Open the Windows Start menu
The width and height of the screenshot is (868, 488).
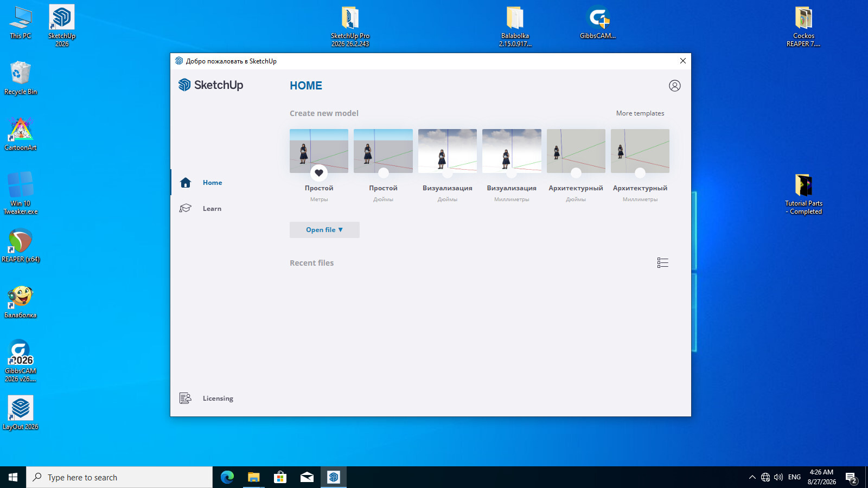coord(13,477)
